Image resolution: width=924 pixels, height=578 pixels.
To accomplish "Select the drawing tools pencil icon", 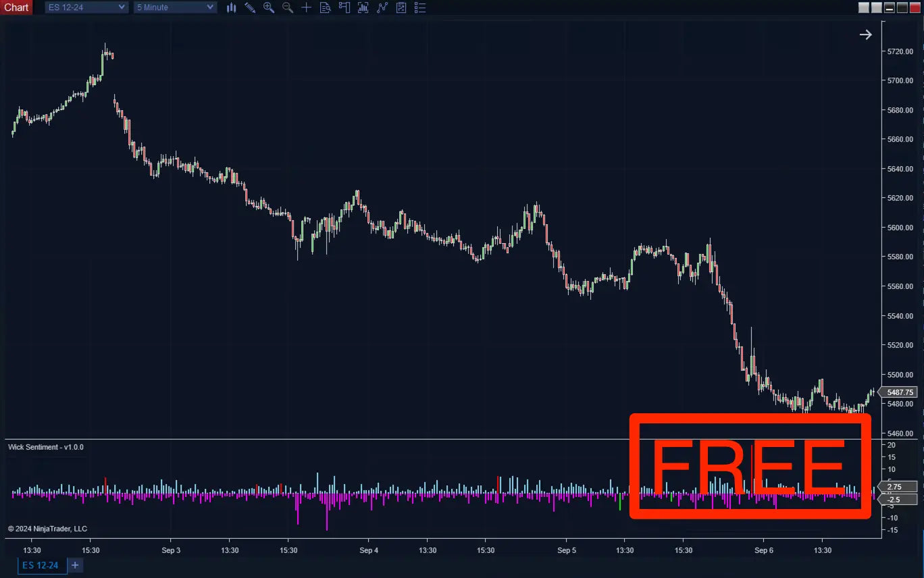I will pos(250,7).
